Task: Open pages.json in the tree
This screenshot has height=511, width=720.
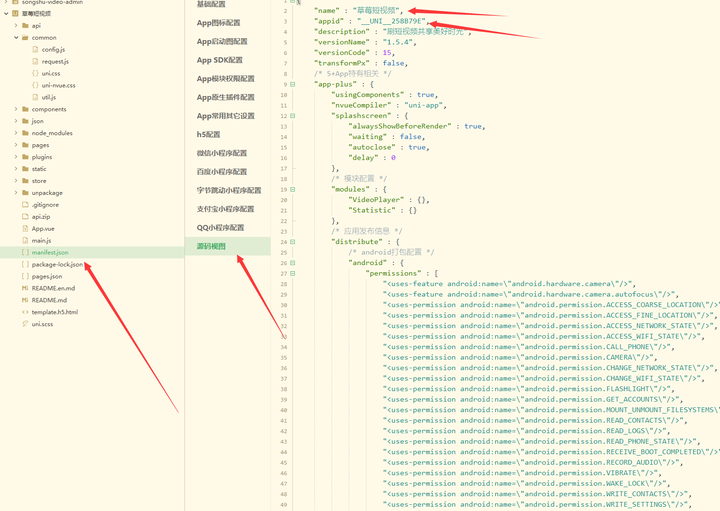Action: [x=47, y=276]
